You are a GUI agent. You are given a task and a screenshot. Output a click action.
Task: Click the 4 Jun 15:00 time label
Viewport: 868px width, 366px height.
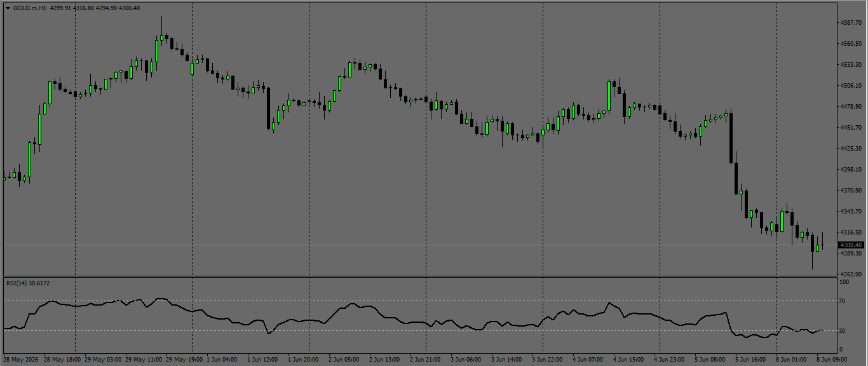[628, 360]
